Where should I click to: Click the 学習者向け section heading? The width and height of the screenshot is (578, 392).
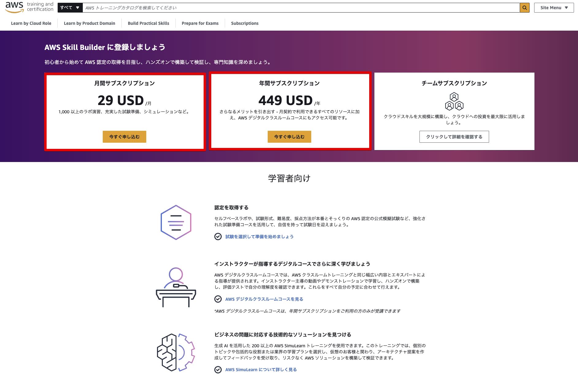pyautogui.click(x=289, y=178)
